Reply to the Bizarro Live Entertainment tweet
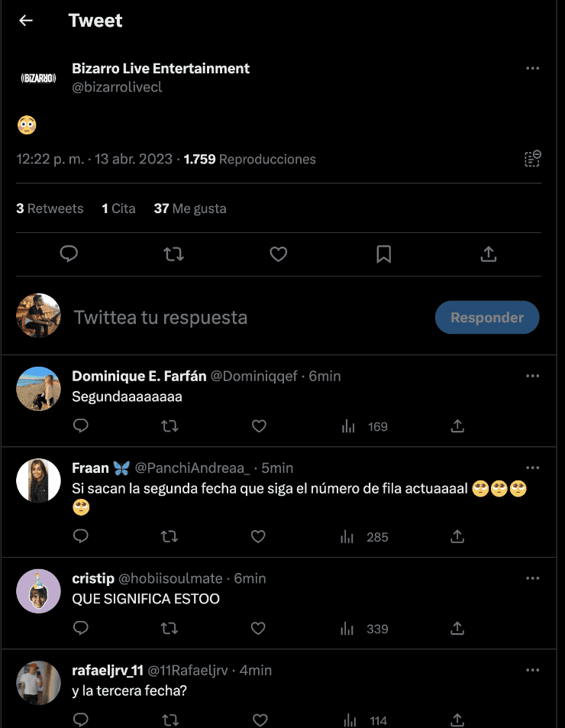This screenshot has height=728, width=565. (x=69, y=254)
